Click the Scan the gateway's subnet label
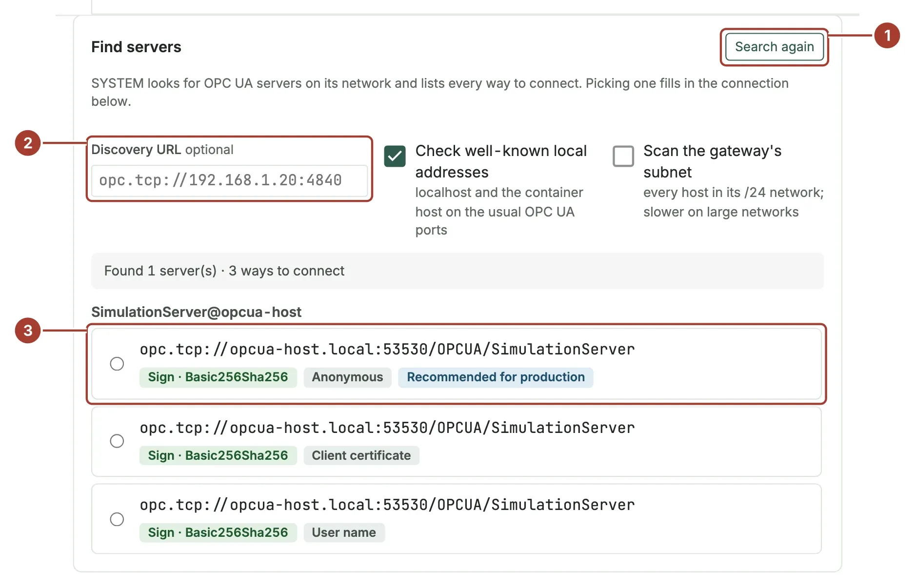Viewport: 915px width, 588px height. 712,161
